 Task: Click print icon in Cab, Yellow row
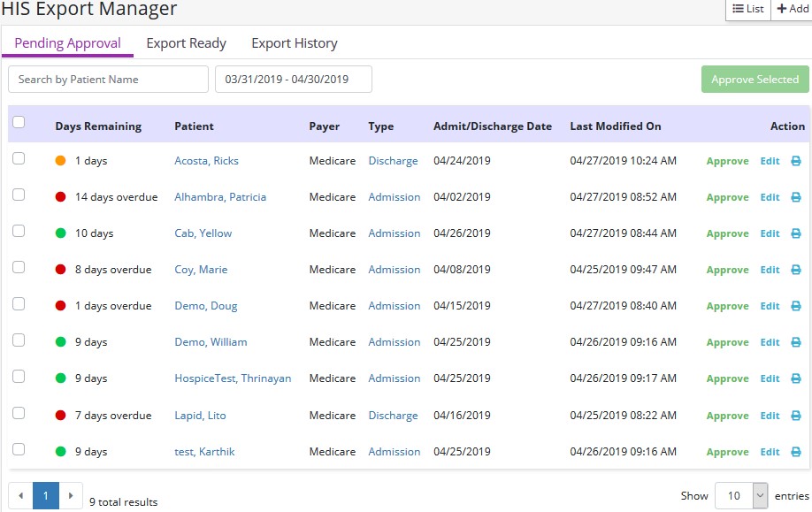[x=795, y=233]
